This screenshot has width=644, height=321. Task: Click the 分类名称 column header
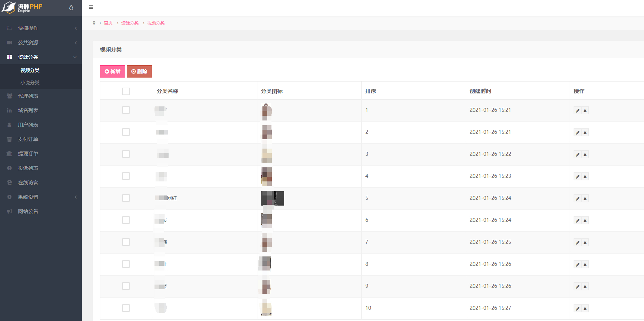167,91
